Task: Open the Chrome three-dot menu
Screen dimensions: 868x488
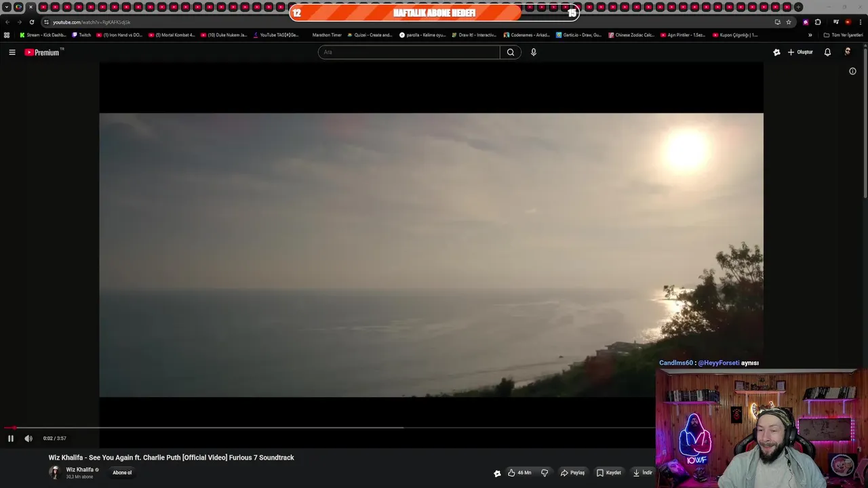Action: [861, 22]
